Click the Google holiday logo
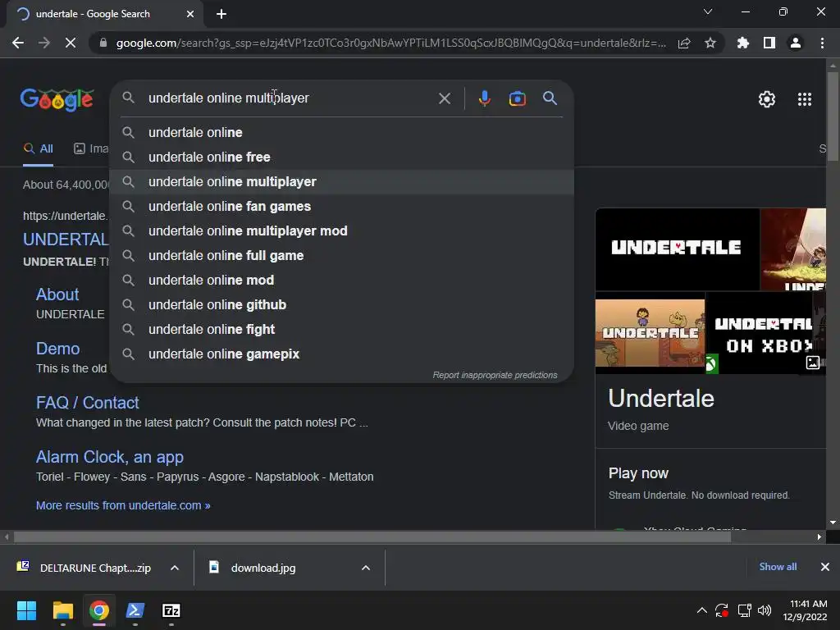This screenshot has width=840, height=630. coord(57,99)
